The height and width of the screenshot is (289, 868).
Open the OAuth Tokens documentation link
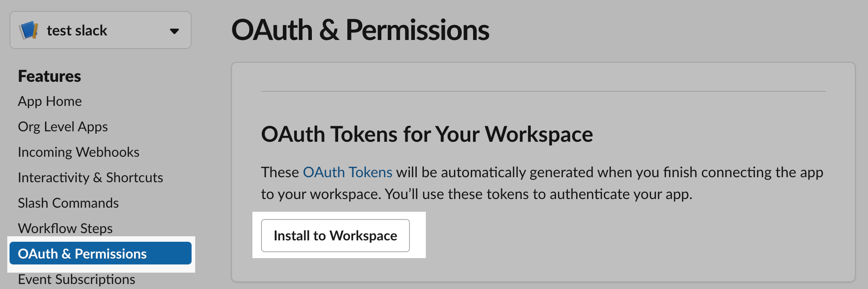click(x=348, y=172)
